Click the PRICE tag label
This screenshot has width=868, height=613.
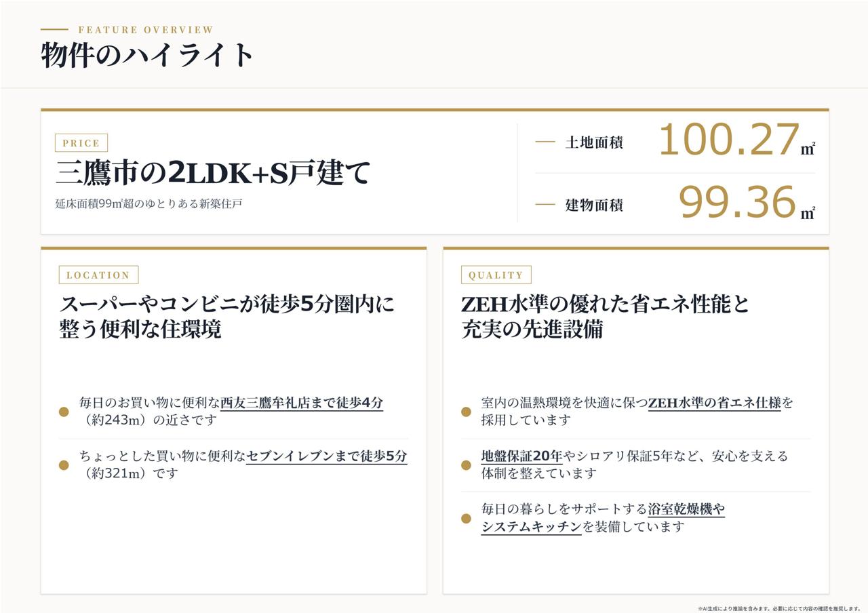pyautogui.click(x=81, y=143)
